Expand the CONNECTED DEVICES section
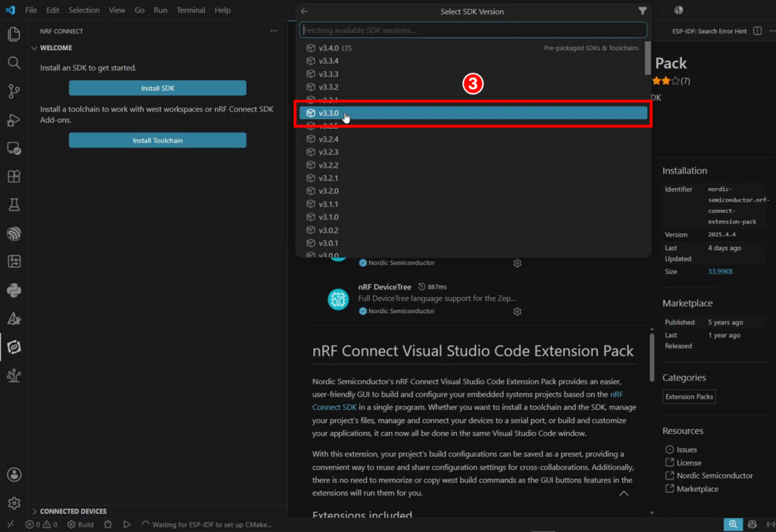Image resolution: width=776 pixels, height=532 pixels. coord(74,512)
